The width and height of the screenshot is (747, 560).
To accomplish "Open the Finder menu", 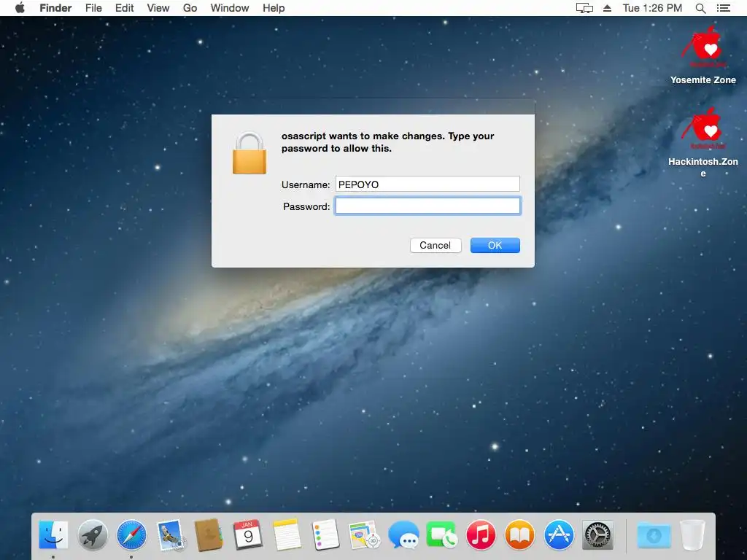I will (x=55, y=8).
